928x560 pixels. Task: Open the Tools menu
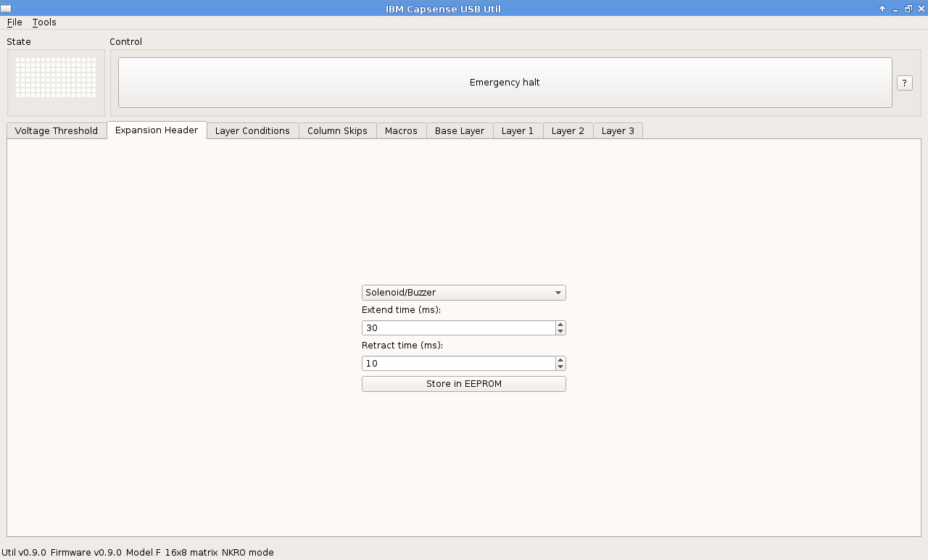(x=44, y=22)
